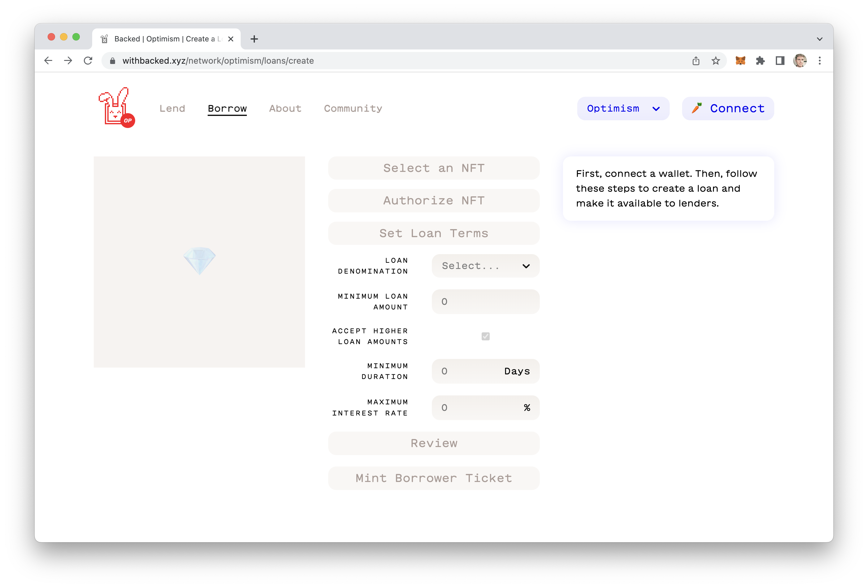Go to the Lend page
This screenshot has height=588, width=868.
[x=172, y=108]
